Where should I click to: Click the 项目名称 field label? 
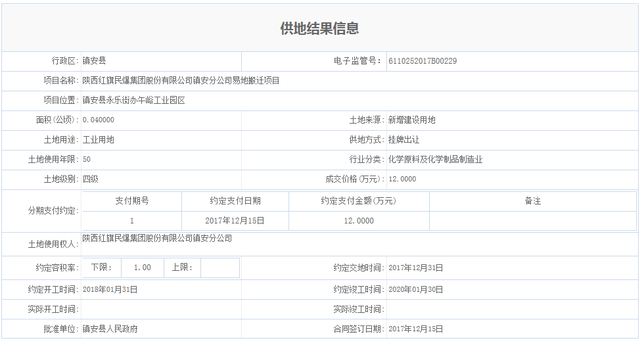point(61,80)
